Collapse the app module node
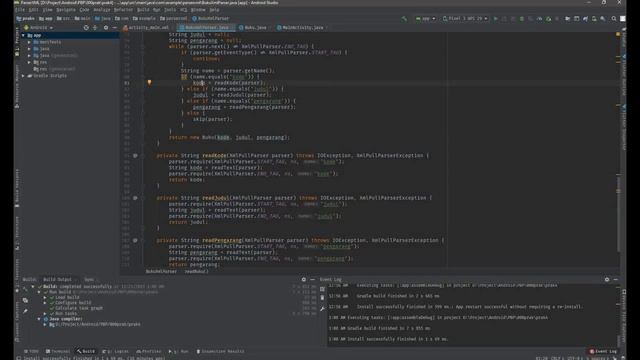This screenshot has width=640, height=360. [x=23, y=36]
